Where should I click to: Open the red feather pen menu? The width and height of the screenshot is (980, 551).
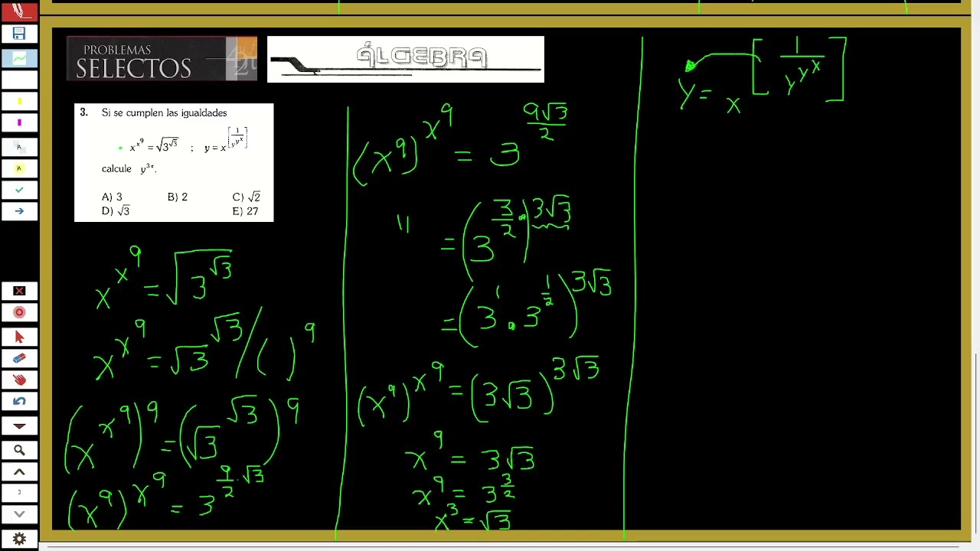pos(19,11)
